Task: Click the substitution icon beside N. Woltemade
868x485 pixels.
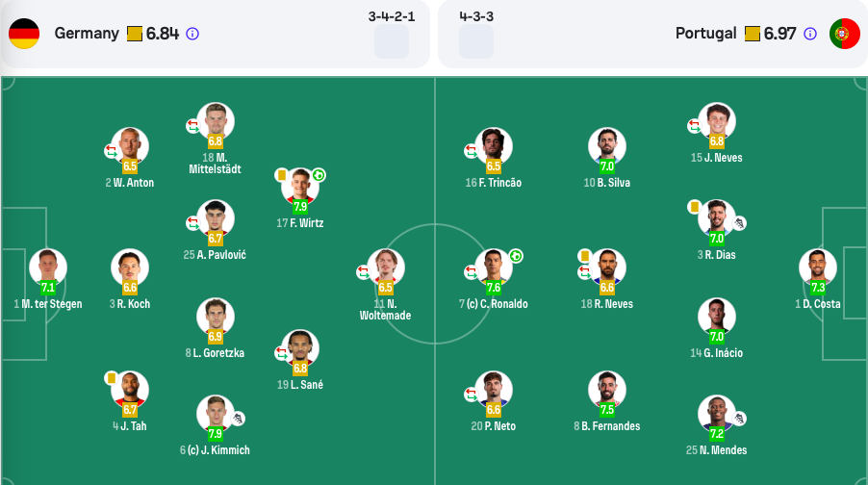Action: tap(363, 271)
